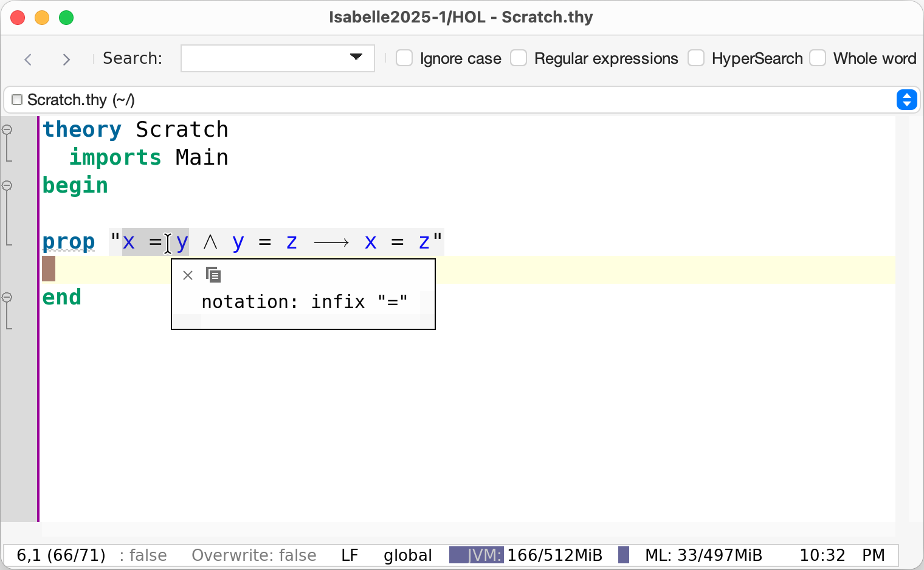Check the Whole word option
This screenshot has height=570, width=924.
(818, 58)
